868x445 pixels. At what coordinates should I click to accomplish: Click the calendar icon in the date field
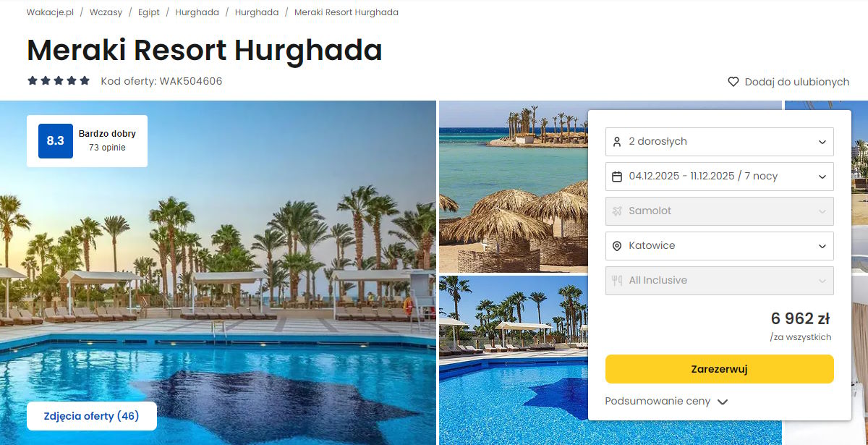617,177
